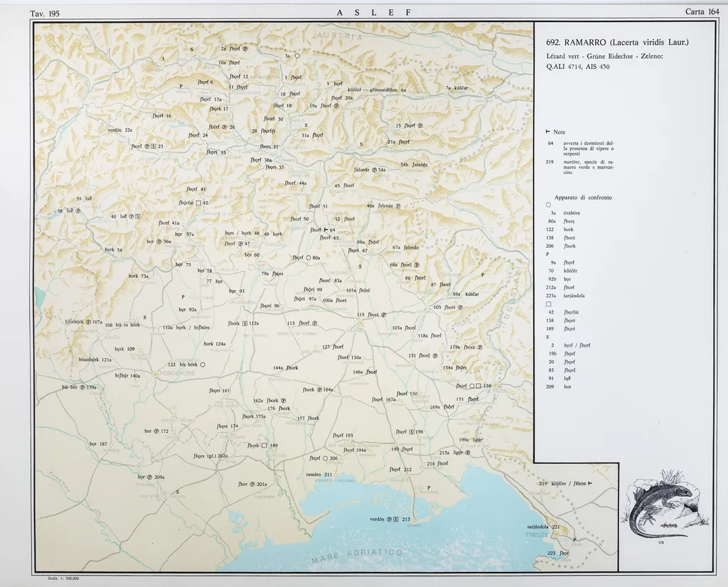
Task: Click the square symbol at point 42
Action: point(198,203)
